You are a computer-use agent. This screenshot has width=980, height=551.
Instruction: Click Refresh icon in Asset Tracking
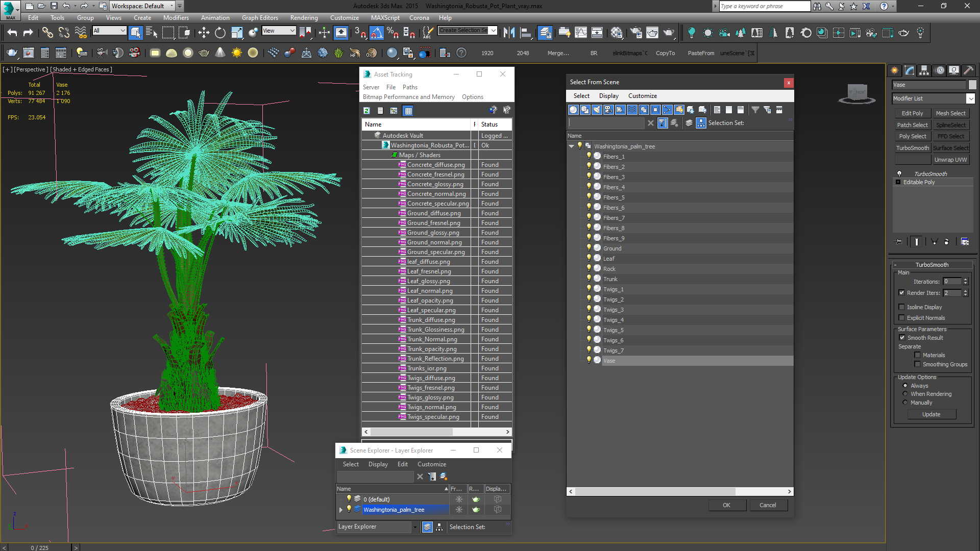click(366, 110)
